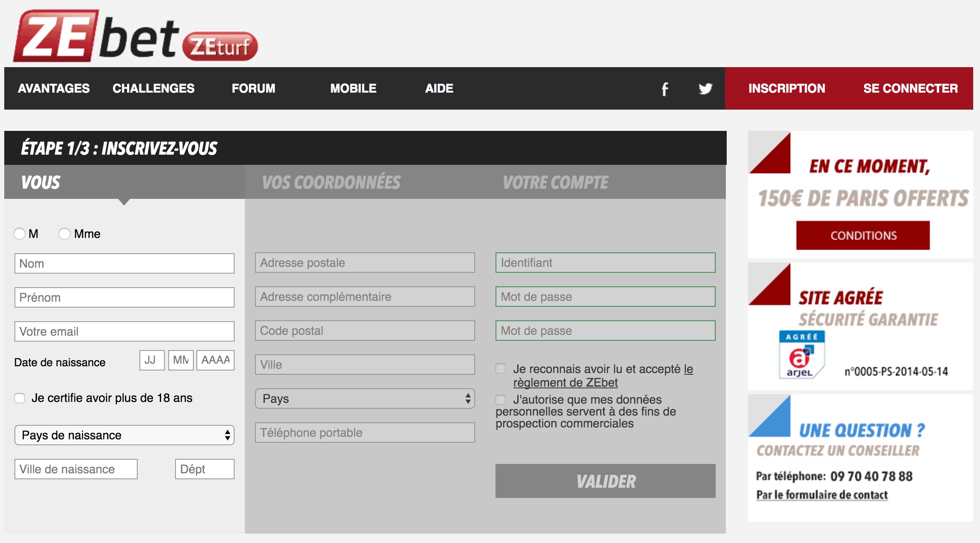Viewport: 980px width, 543px height.
Task: Go to the FORUM menu item
Action: [253, 88]
